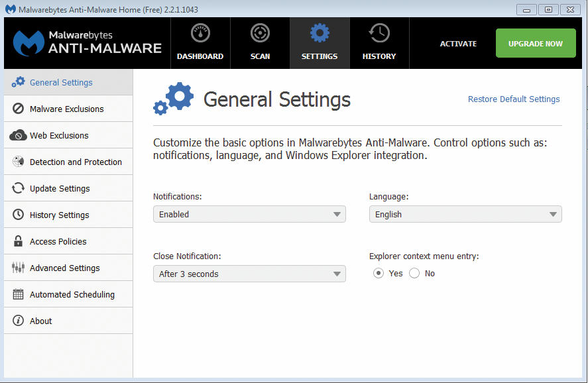Click the large General Settings gears icon
This screenshot has height=383, width=588.
[173, 99]
